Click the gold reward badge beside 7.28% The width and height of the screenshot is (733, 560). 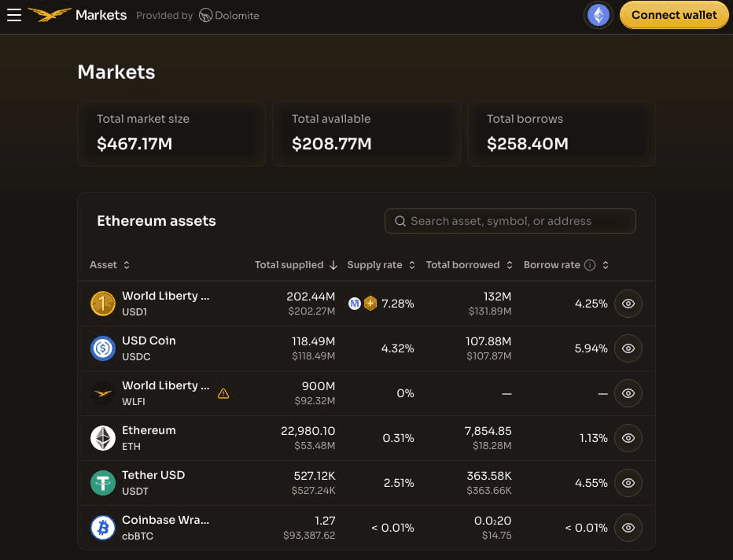(370, 304)
